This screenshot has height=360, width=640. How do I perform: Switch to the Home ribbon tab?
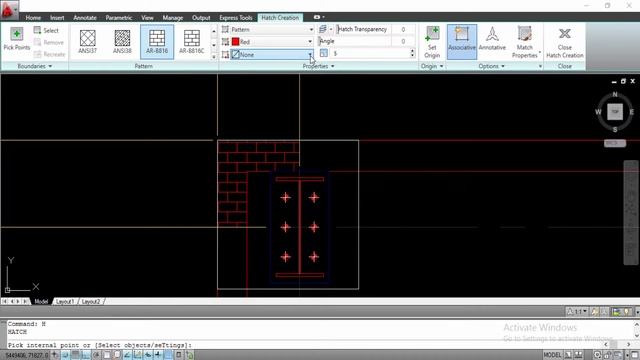click(x=33, y=18)
